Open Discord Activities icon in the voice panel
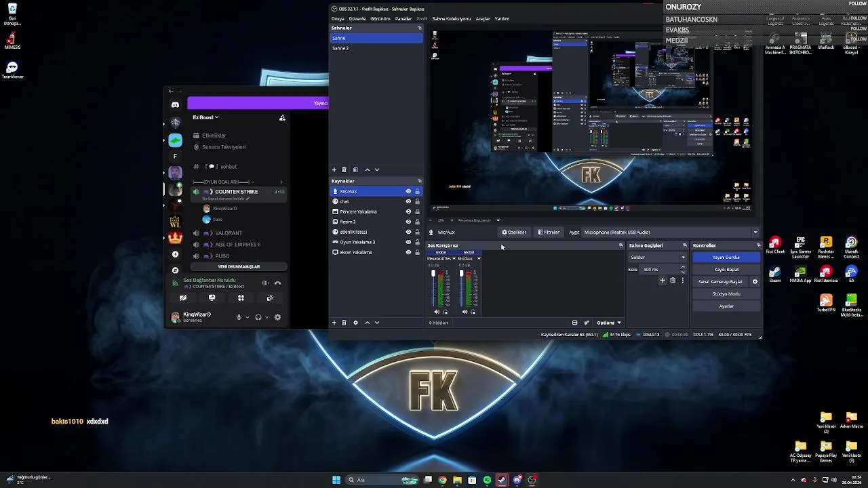Image resolution: width=868 pixels, height=488 pixels. tap(241, 298)
